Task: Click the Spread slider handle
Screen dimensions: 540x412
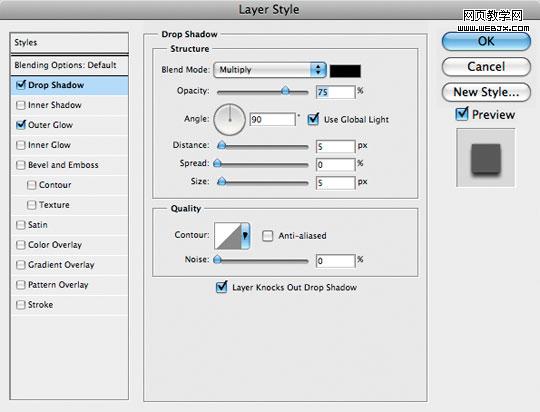Action: [x=217, y=163]
